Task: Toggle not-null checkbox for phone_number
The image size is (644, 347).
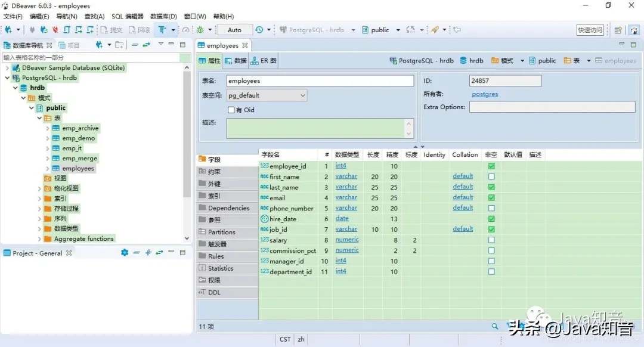Action: click(491, 208)
